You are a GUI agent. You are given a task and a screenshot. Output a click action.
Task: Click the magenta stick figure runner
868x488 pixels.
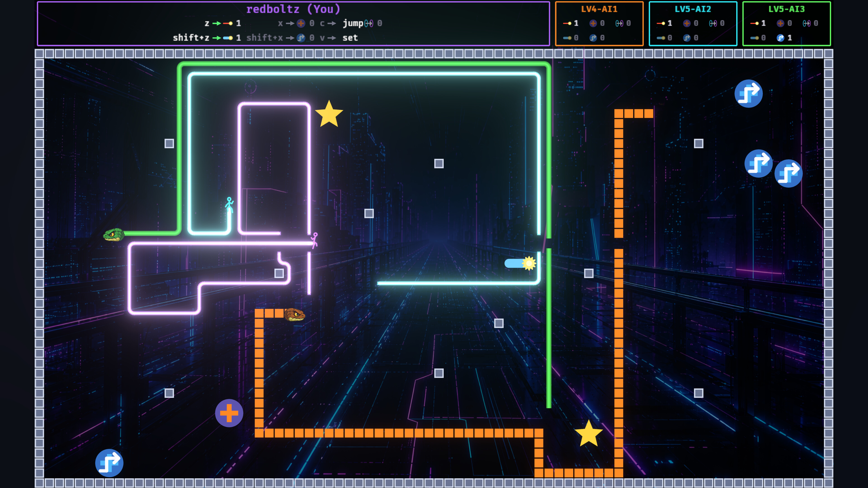(314, 240)
